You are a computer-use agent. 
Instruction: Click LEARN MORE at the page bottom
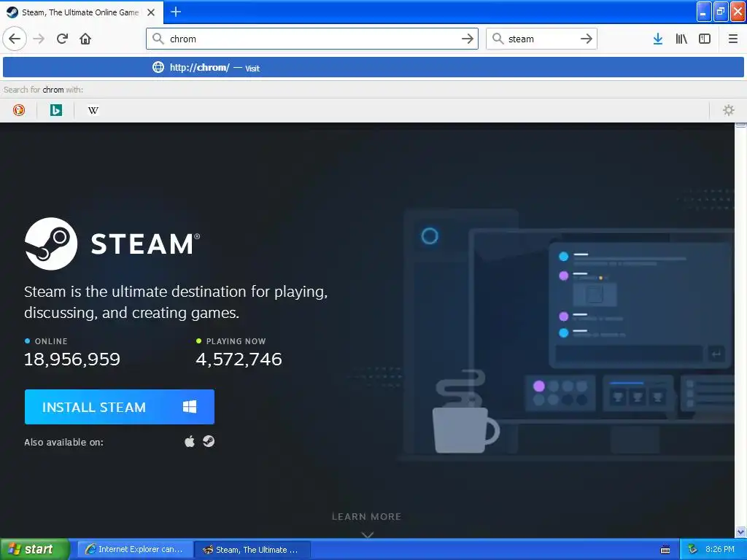[366, 517]
